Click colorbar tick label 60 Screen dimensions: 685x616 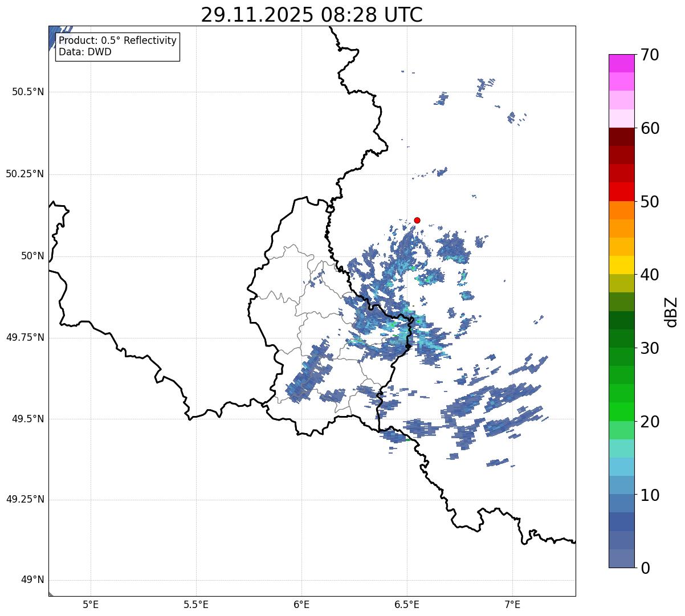650,128
